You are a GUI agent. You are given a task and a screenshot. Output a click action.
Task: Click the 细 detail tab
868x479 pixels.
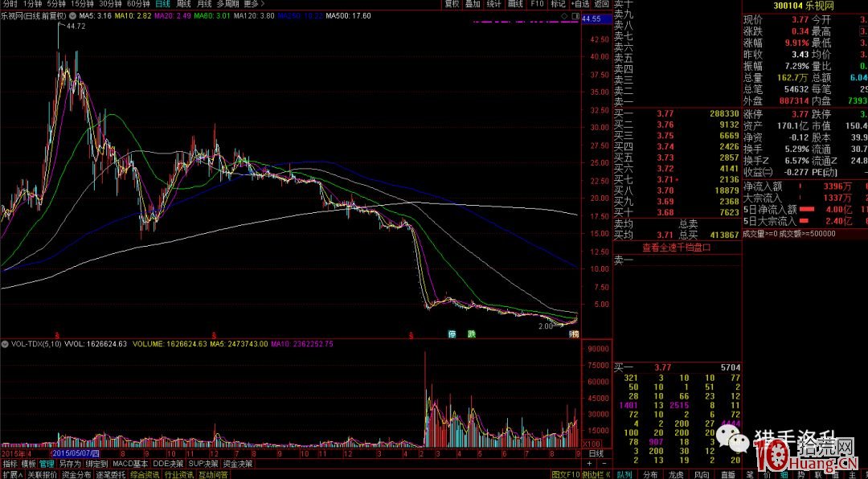(784, 474)
